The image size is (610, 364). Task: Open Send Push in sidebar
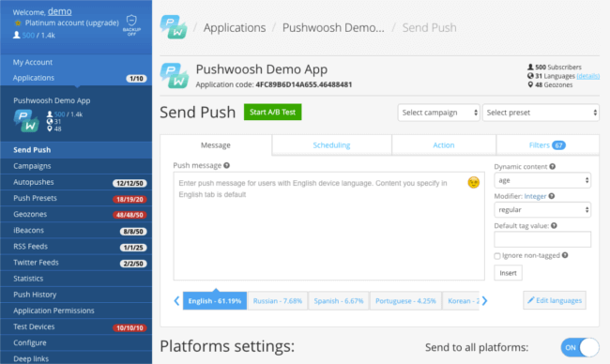tap(76, 150)
